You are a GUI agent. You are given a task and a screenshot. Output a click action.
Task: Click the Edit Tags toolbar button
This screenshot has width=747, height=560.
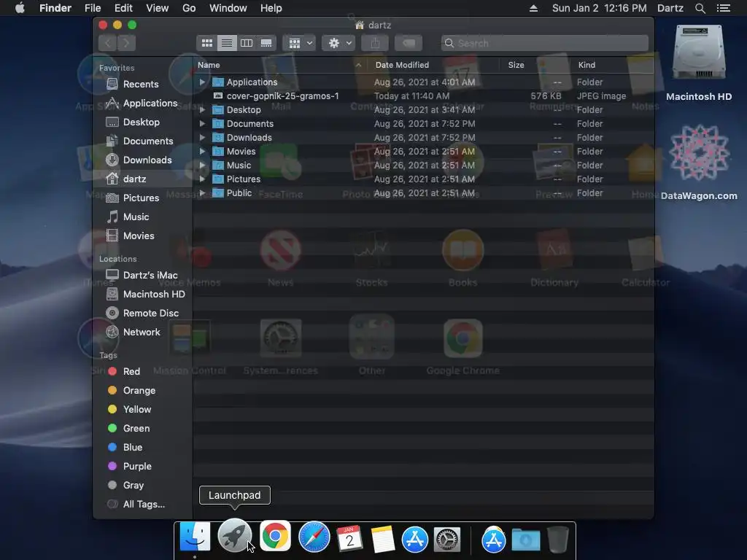click(409, 43)
